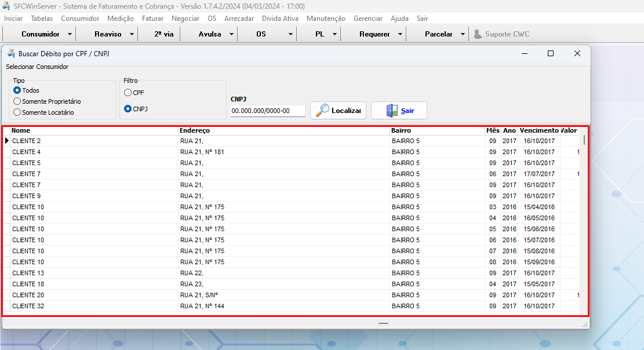Click the Suporte CWC user icon

(478, 34)
